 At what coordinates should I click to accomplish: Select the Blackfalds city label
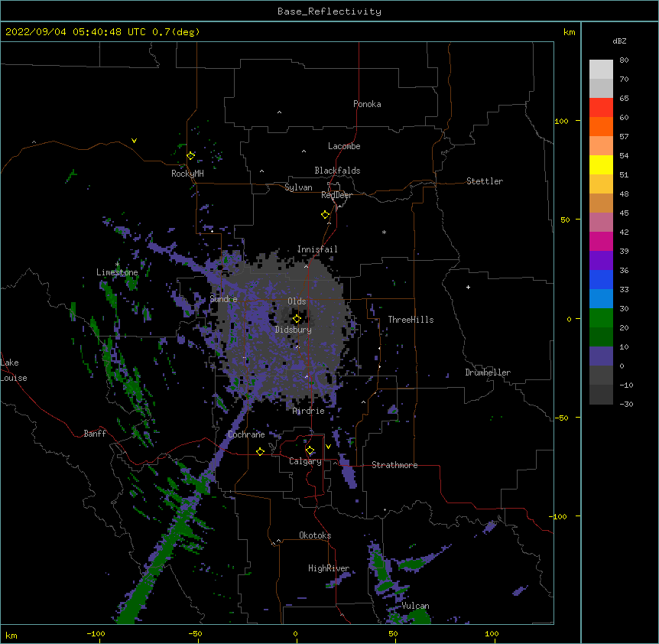point(337,171)
